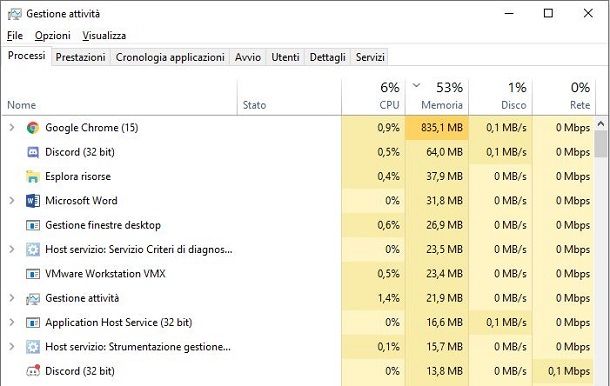This screenshot has height=386, width=610.
Task: Click the 37,9 MB memory value
Action: pyautogui.click(x=444, y=177)
